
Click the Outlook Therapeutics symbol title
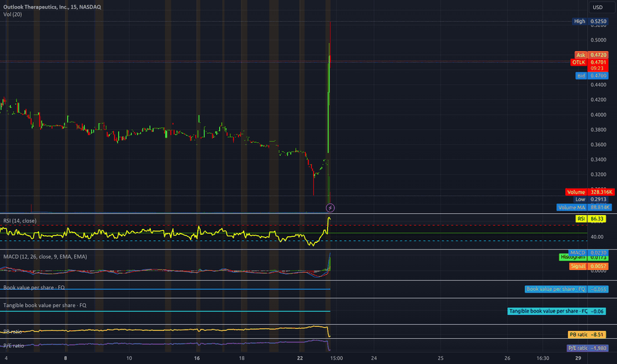pyautogui.click(x=52, y=7)
